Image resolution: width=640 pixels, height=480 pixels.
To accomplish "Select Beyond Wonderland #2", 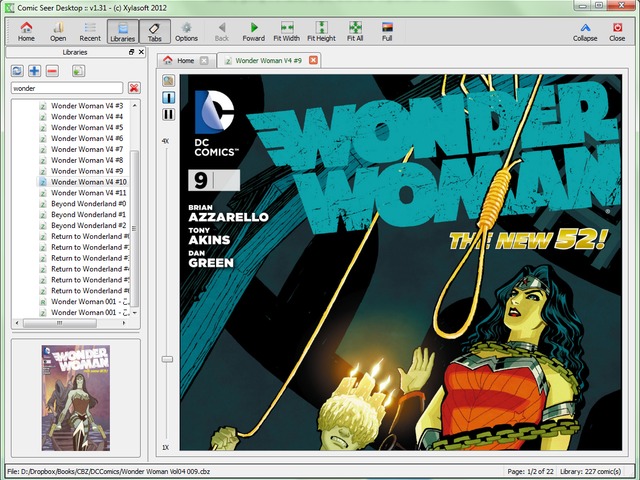I will click(88, 225).
